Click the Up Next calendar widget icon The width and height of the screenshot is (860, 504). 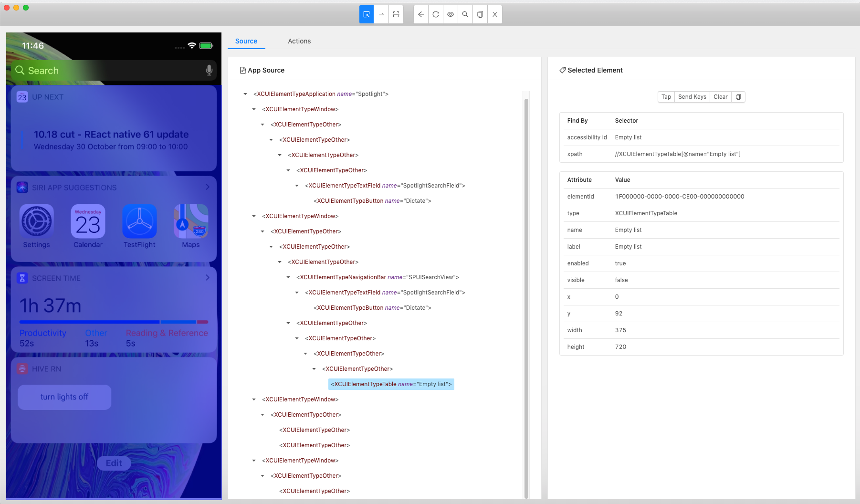click(22, 97)
